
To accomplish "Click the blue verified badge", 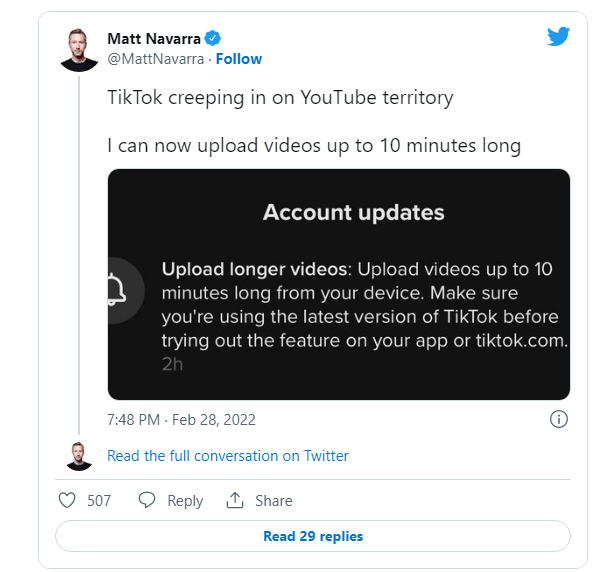I will click(213, 39).
